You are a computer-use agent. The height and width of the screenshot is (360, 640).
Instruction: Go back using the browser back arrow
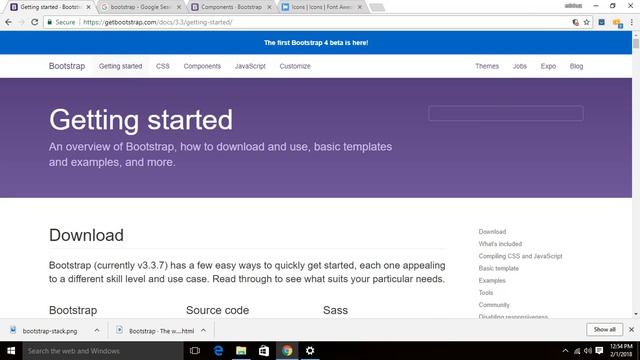click(9, 22)
